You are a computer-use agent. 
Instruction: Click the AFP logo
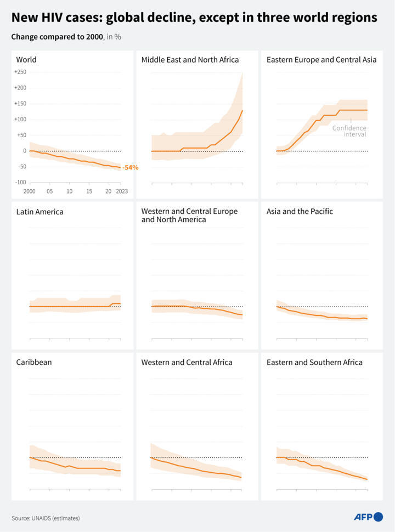point(363,517)
